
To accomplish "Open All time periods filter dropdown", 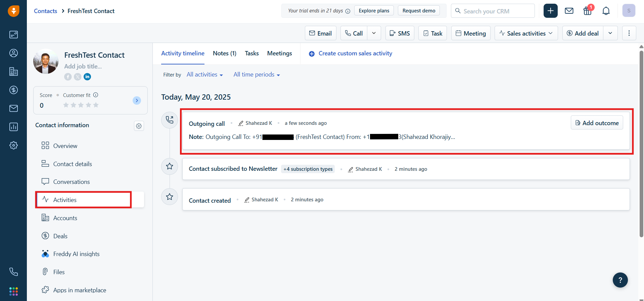I will pos(257,74).
